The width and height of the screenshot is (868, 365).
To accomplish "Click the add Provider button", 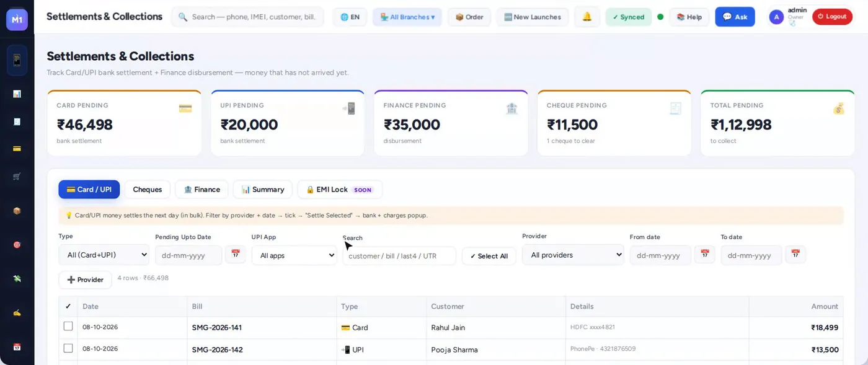I will [x=86, y=279].
